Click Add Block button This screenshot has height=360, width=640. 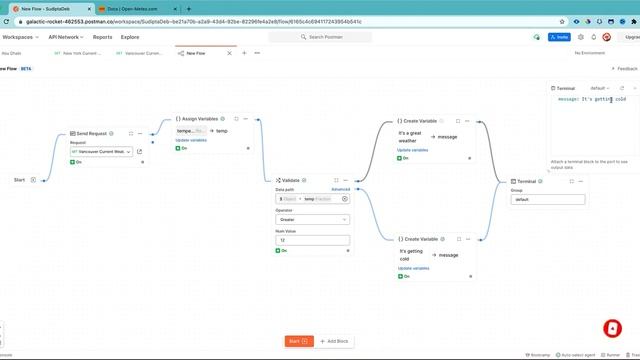[x=335, y=341]
